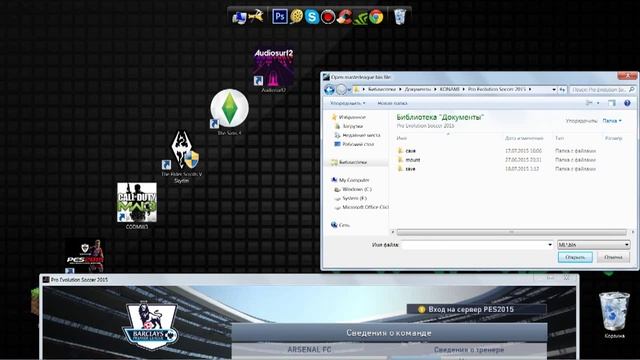Screen dimensions: 640x360
Task: Select the Recycle Bin on the desktop
Action: 614,315
